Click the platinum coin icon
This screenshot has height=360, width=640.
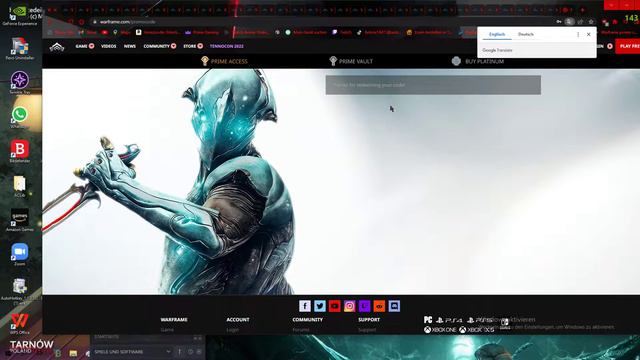point(456,61)
